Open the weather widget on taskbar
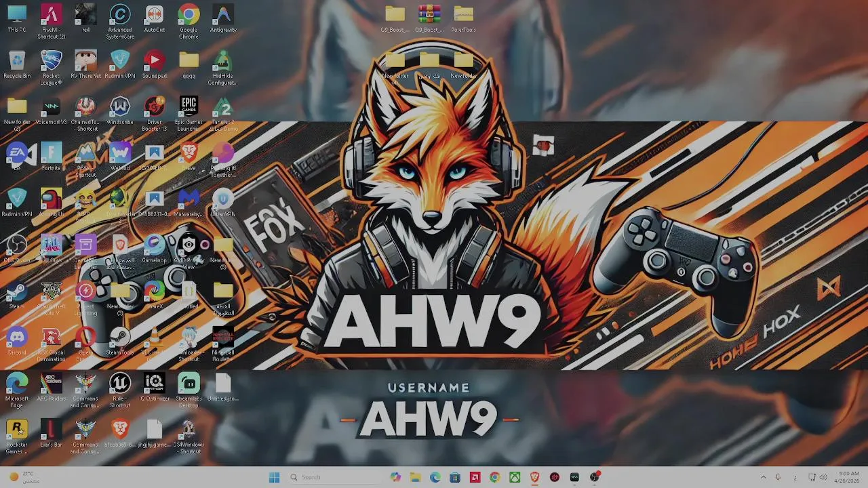The height and width of the screenshot is (488, 868). coord(23,477)
